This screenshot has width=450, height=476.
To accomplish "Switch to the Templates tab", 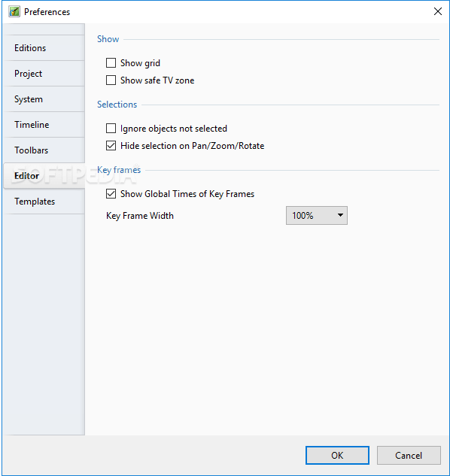I will pyautogui.click(x=44, y=202).
